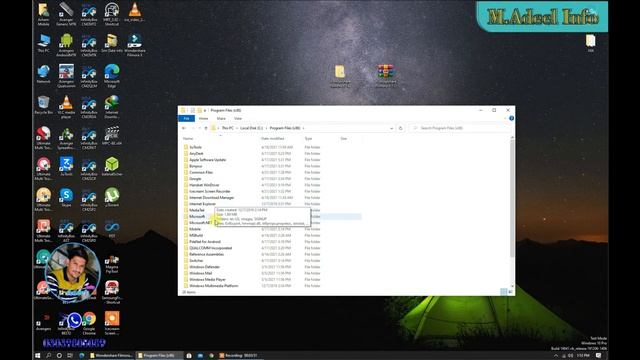Select the WinRAR archive on the desktop
This screenshot has width=640, height=360.
pyautogui.click(x=385, y=76)
